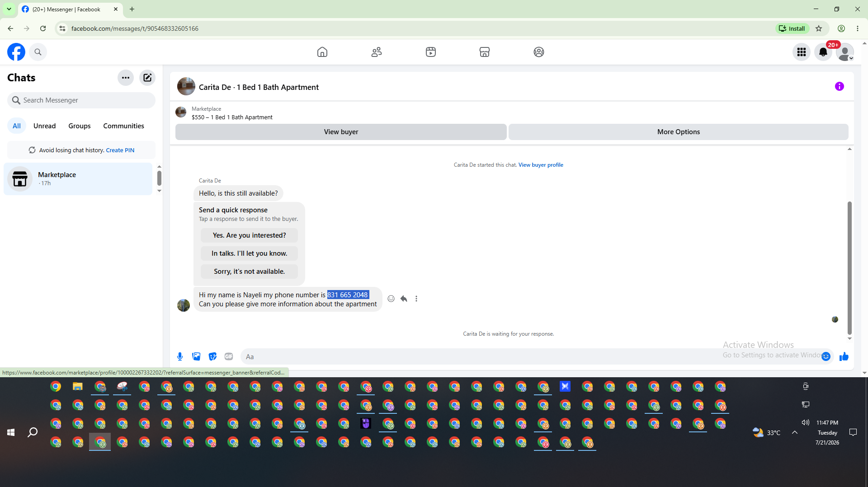This screenshot has width=868, height=487.
Task: Reply to Nayeli's message using reply arrow
Action: tap(404, 299)
